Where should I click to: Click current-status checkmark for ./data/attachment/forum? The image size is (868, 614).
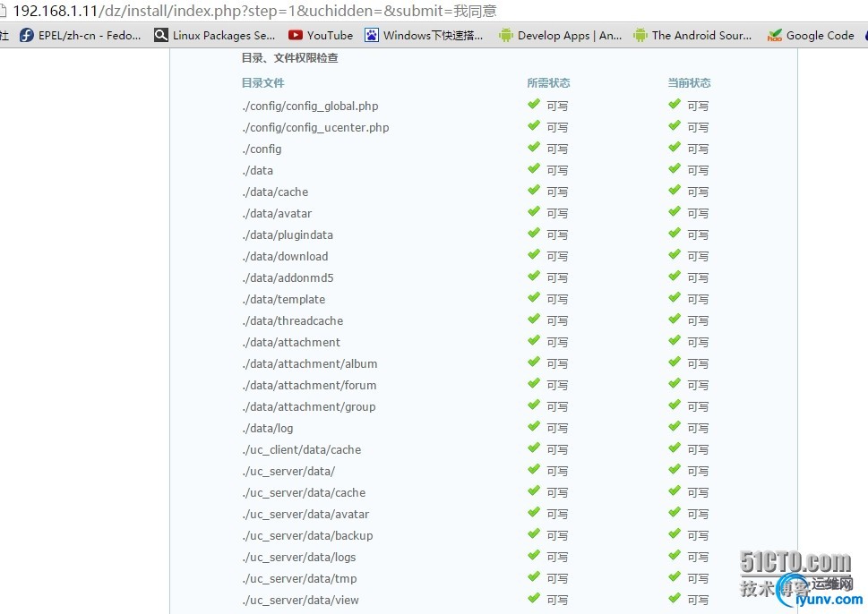675,383
